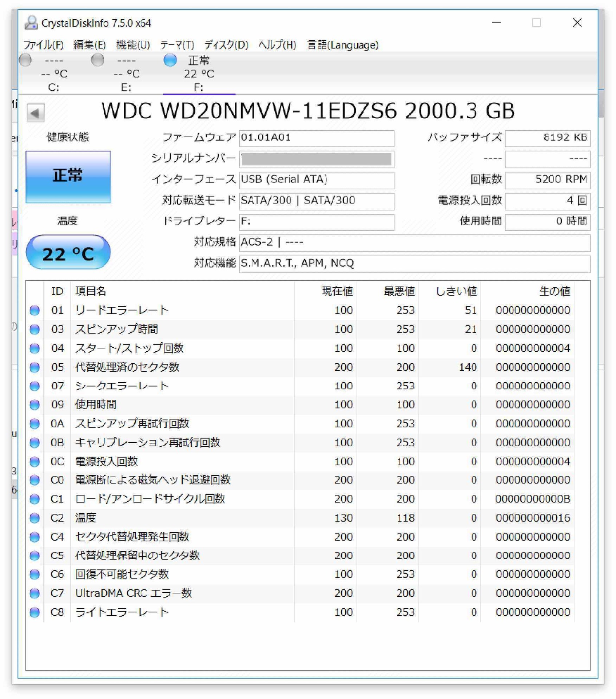The width and height of the screenshot is (616, 699).
Task: Click current value 130 in 温度 row
Action: tap(344, 518)
